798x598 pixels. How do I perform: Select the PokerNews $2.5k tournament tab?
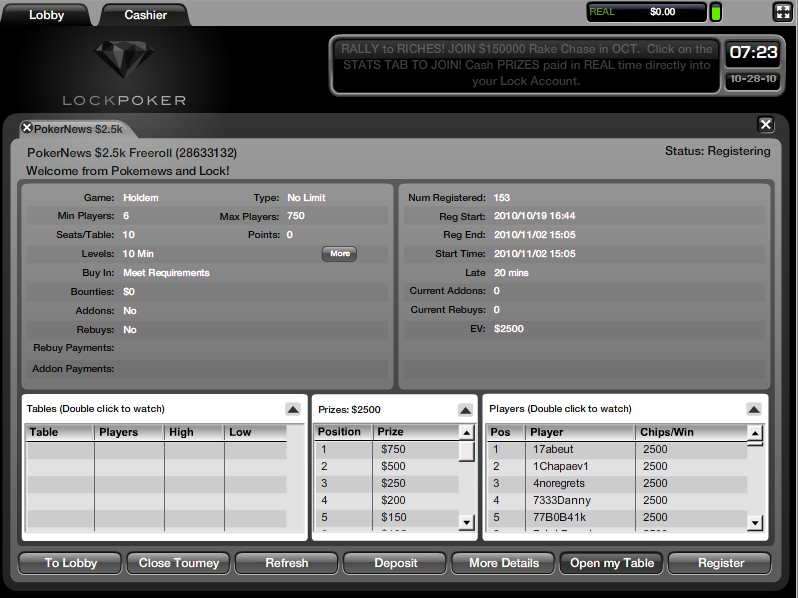click(x=78, y=129)
